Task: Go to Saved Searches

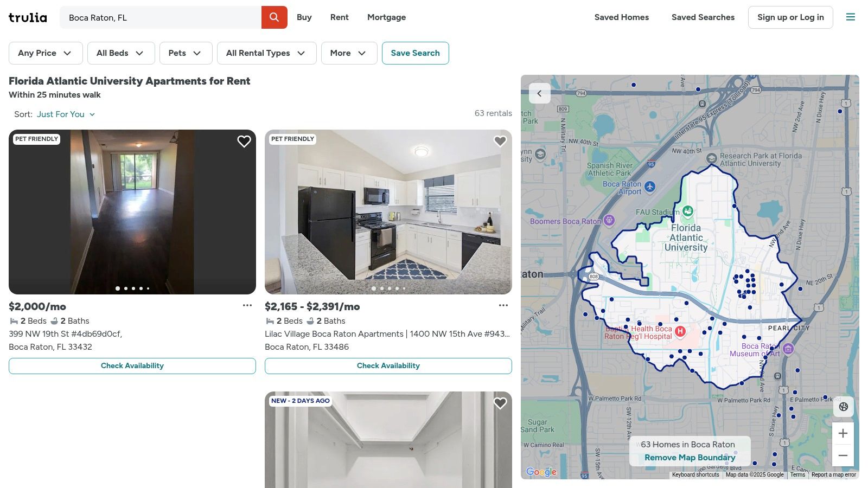Action: click(x=703, y=17)
